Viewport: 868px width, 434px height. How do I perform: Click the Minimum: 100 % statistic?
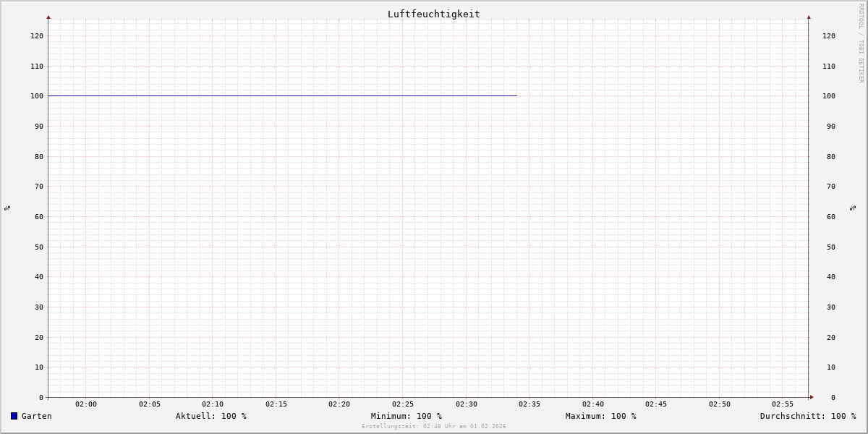(406, 416)
